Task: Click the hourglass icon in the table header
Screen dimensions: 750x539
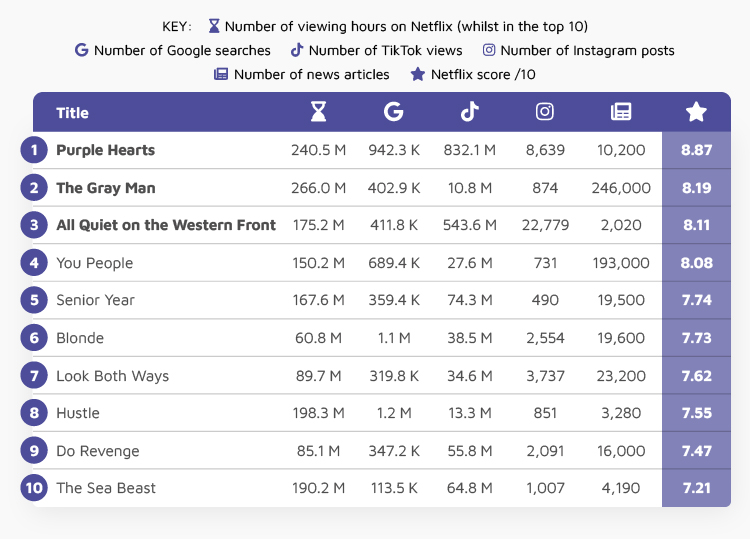Action: point(318,112)
